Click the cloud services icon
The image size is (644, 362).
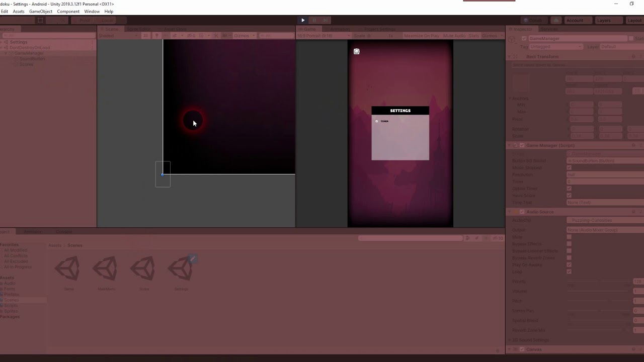[x=556, y=20]
